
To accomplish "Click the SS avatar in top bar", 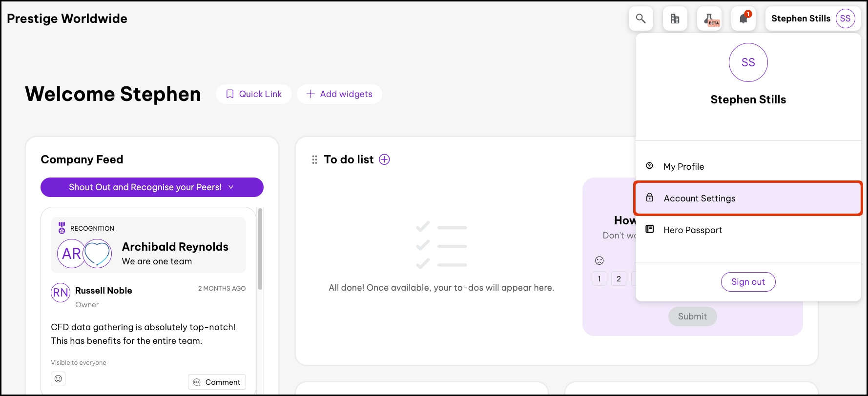I will click(845, 19).
